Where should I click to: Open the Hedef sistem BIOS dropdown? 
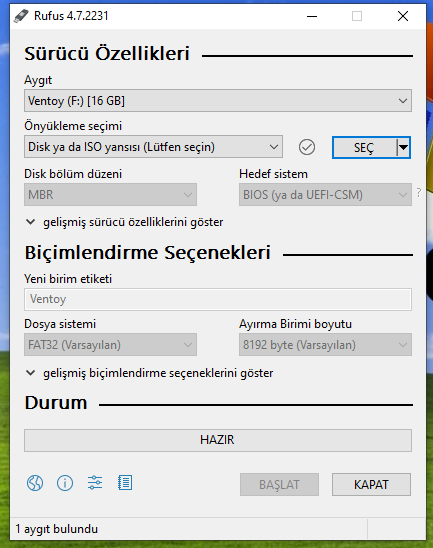click(x=325, y=195)
